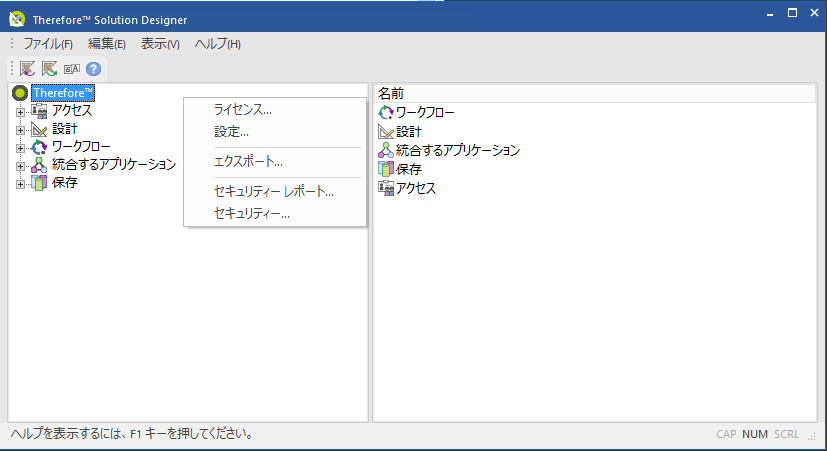Image resolution: width=827 pixels, height=451 pixels.
Task: Select ワークフロー text in the right list
Action: coord(425,112)
